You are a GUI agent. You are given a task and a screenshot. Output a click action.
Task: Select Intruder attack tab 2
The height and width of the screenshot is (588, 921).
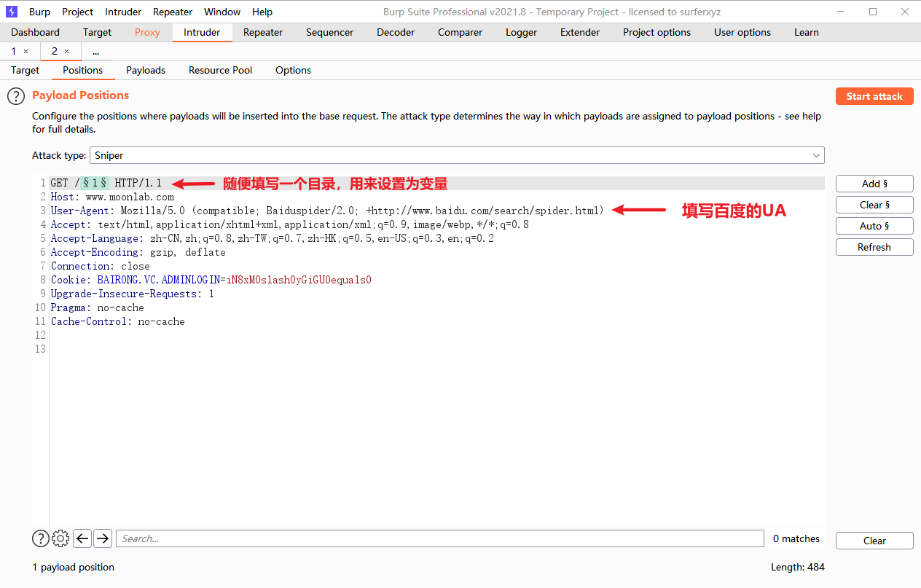(x=55, y=52)
